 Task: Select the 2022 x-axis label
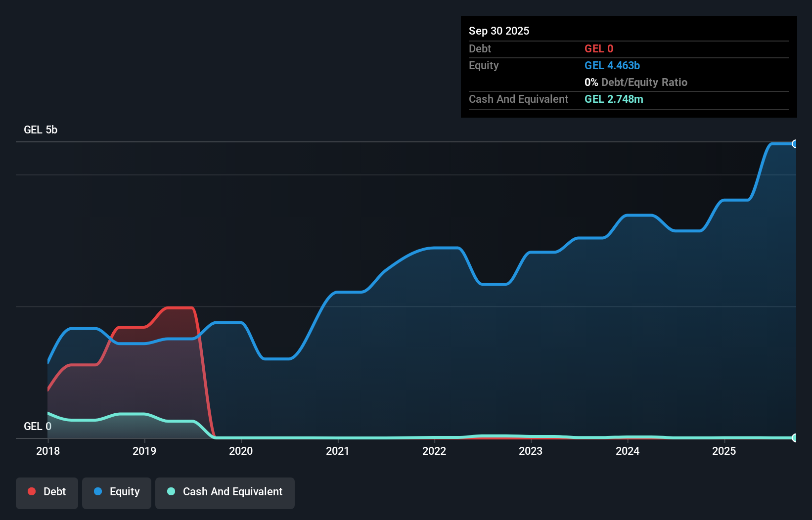point(434,451)
